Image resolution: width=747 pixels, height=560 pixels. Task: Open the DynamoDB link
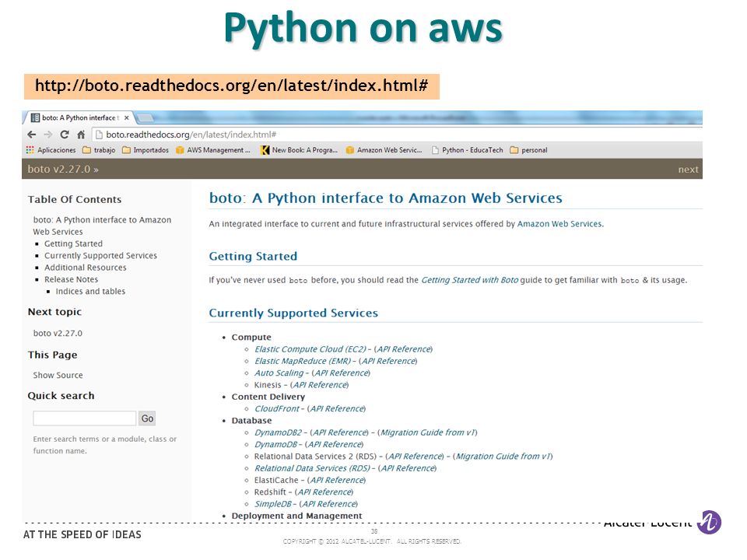(275, 444)
